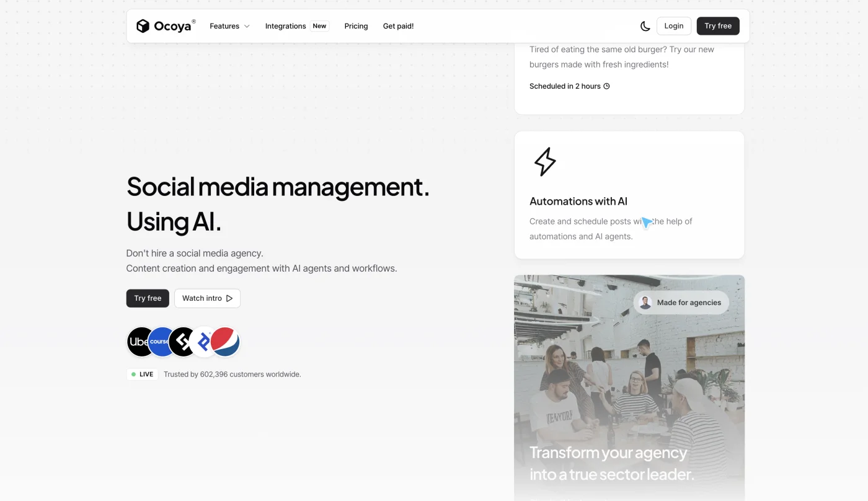Image resolution: width=868 pixels, height=501 pixels.
Task: Toggle dark mode moon icon
Action: click(645, 26)
